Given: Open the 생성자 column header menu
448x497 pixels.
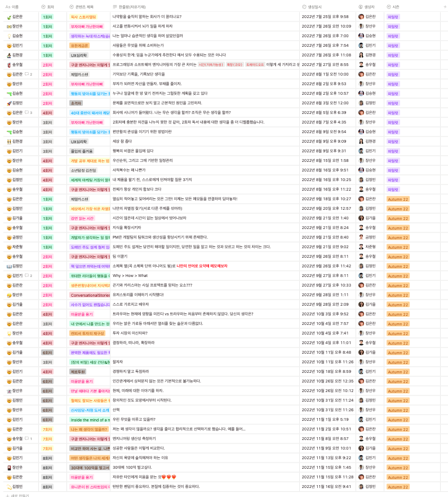Looking at the screenshot, I should [x=367, y=7].
